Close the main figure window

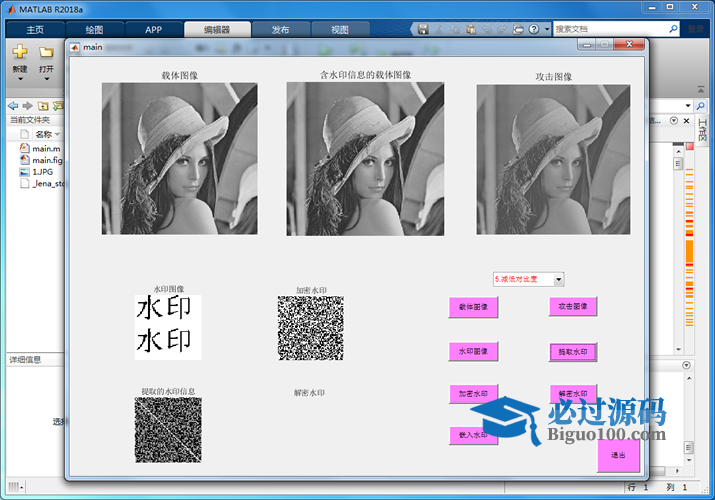tap(629, 44)
